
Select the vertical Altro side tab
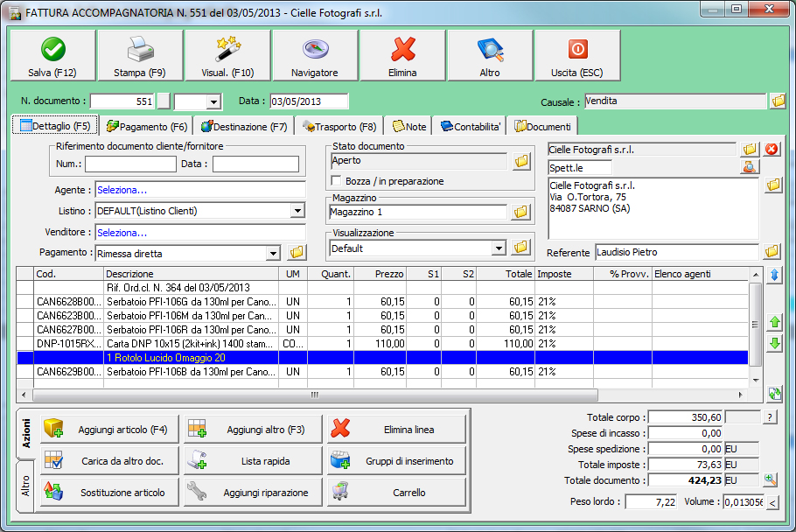(25, 486)
